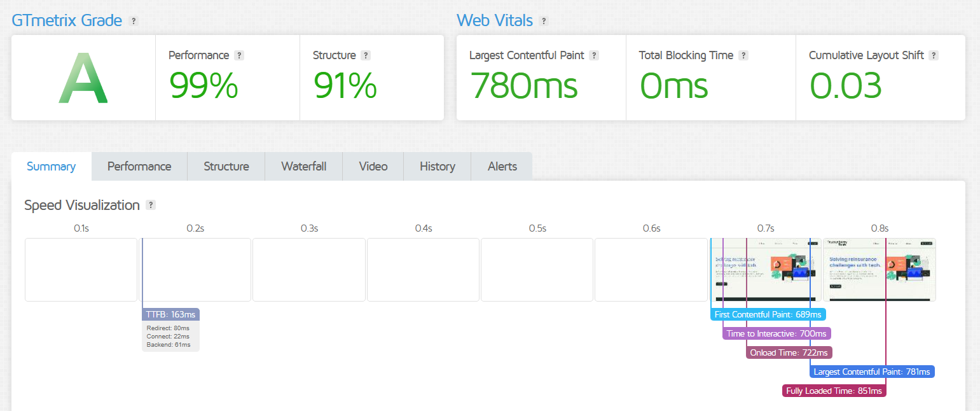980x411 pixels.
Task: Open Cumulative Layout Shift help icon
Action: click(934, 55)
